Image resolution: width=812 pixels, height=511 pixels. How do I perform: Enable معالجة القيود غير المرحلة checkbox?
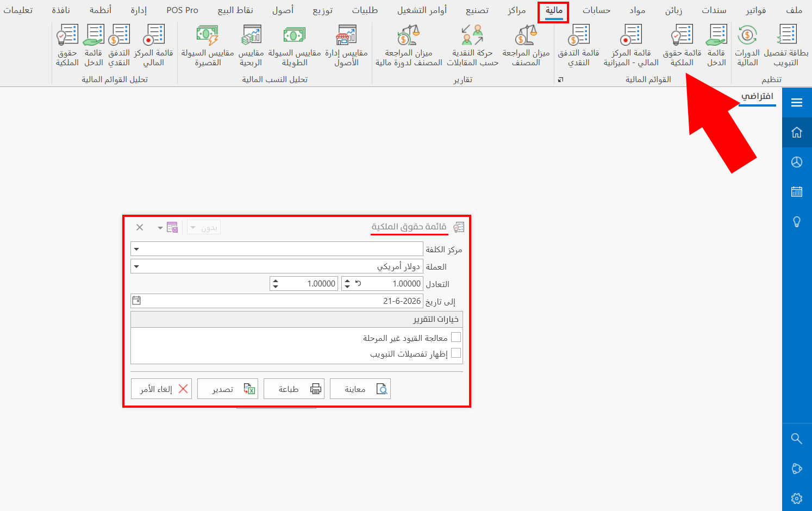456,338
